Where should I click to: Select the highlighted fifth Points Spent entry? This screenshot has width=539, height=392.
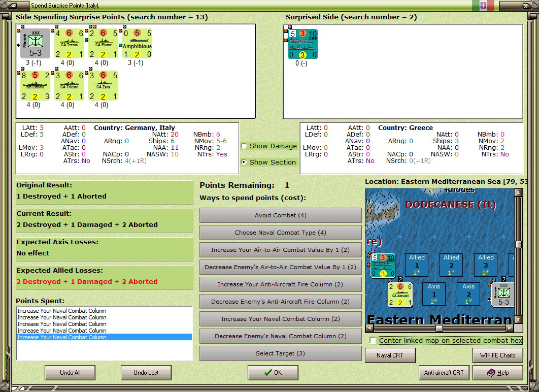click(104, 337)
